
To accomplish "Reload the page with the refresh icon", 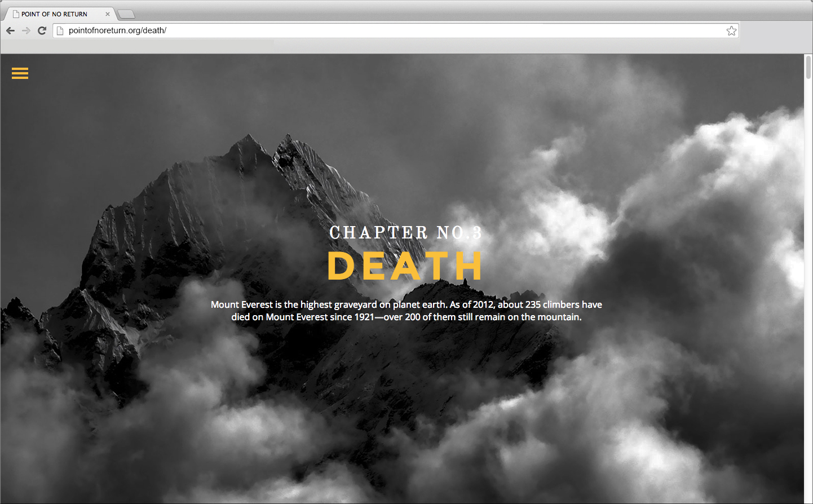I will pyautogui.click(x=42, y=30).
